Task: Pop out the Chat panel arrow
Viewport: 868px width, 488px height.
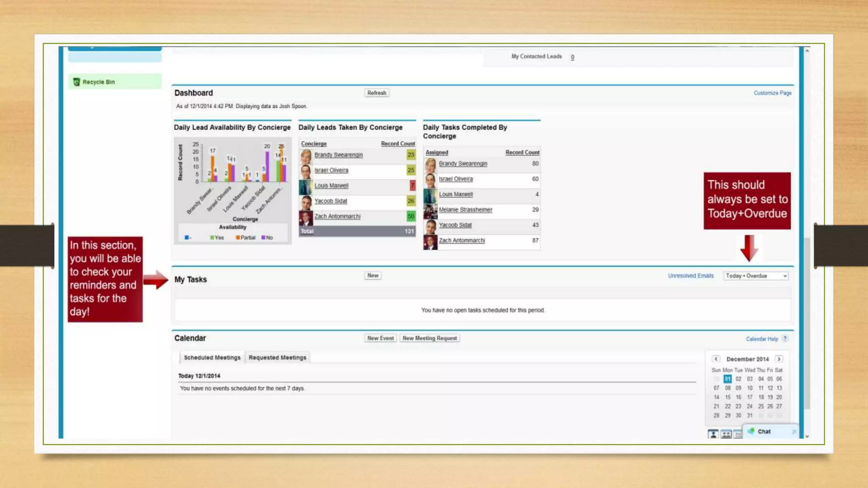Action: pos(794,432)
